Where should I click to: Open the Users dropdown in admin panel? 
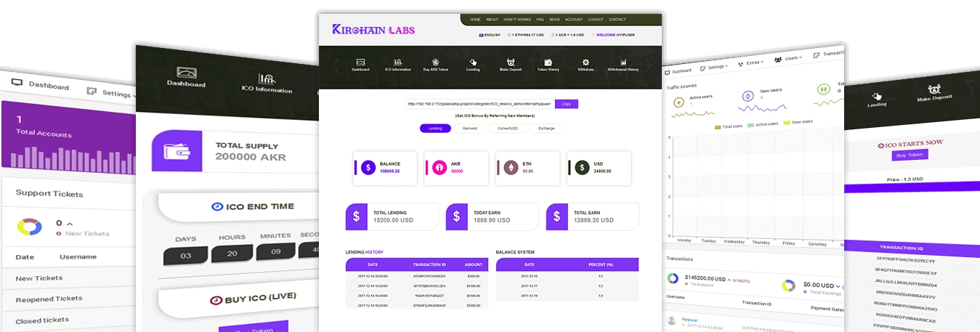pyautogui.click(x=787, y=58)
